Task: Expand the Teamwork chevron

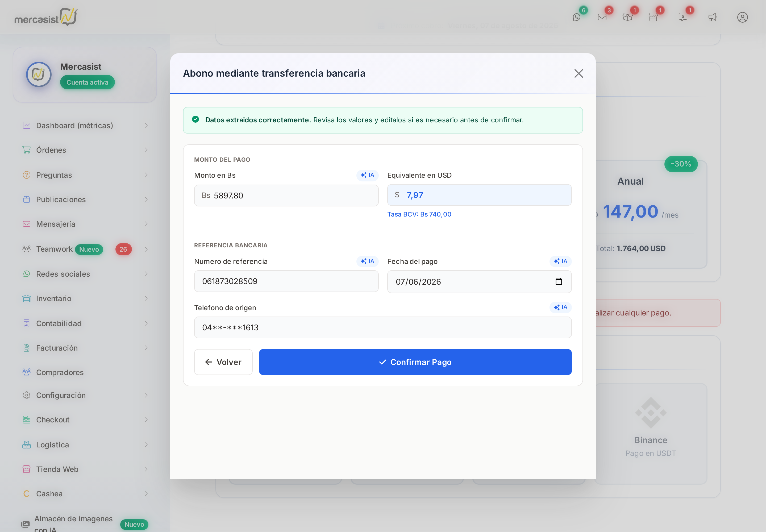Action: [x=146, y=249]
